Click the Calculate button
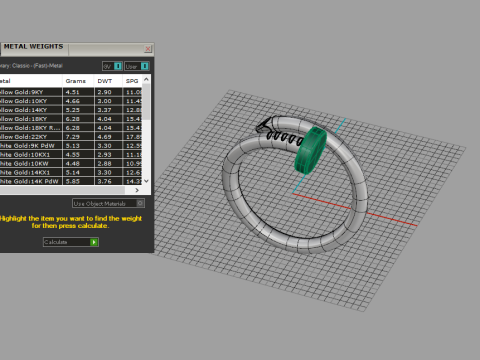 (x=71, y=242)
